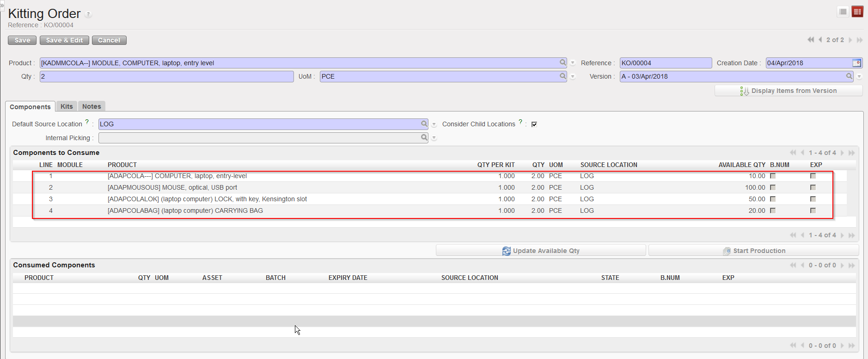Click the UoM field search magnifier

[562, 76]
